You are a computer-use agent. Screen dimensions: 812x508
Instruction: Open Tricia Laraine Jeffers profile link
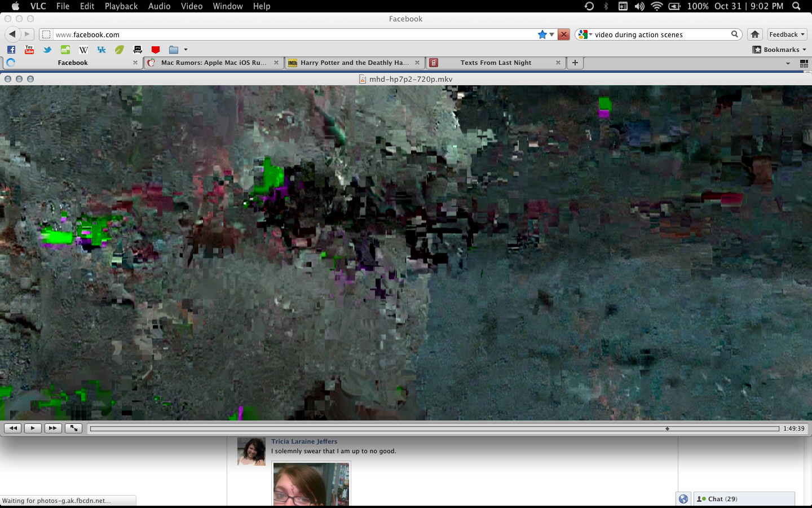pos(304,441)
